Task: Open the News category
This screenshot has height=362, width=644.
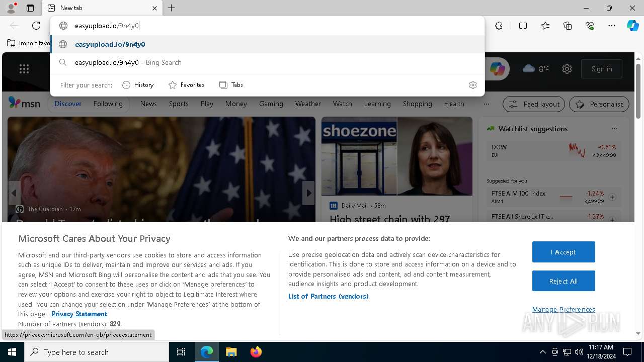Action: pos(148,104)
